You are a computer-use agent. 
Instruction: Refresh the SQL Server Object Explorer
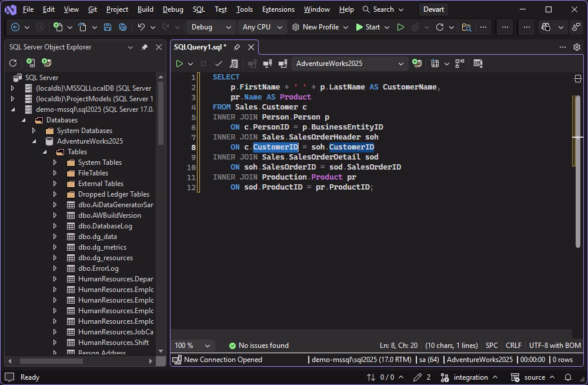tap(13, 63)
